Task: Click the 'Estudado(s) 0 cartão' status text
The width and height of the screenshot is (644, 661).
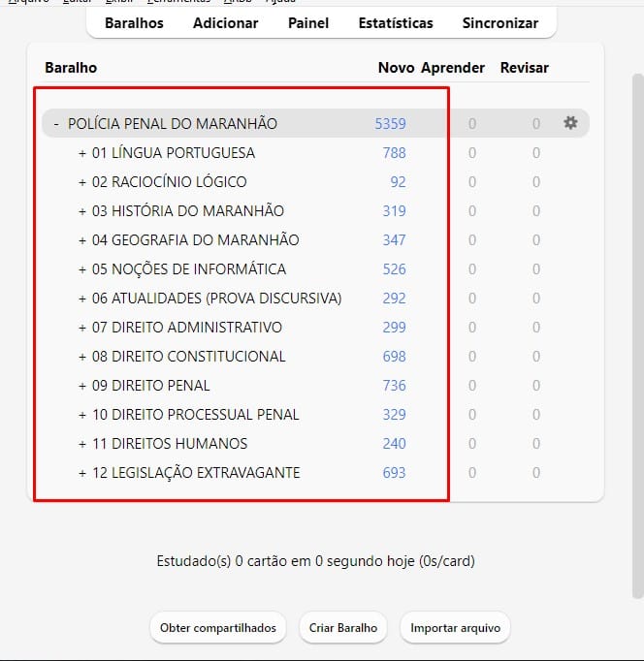Action: 315,561
